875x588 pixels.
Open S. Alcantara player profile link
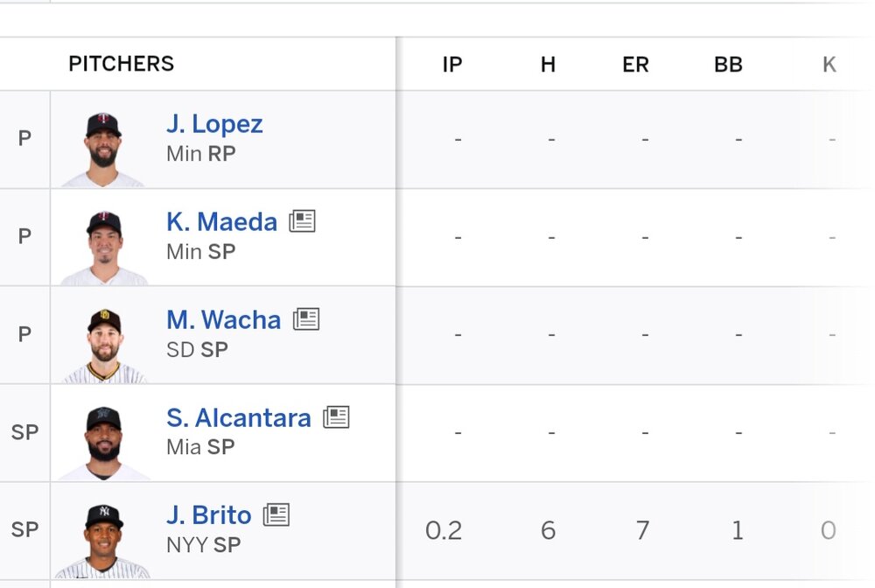238,418
